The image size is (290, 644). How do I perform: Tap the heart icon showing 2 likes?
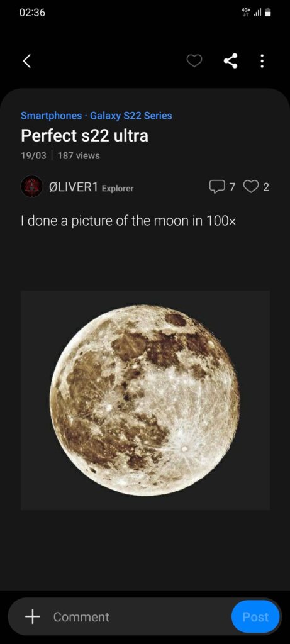tap(250, 187)
